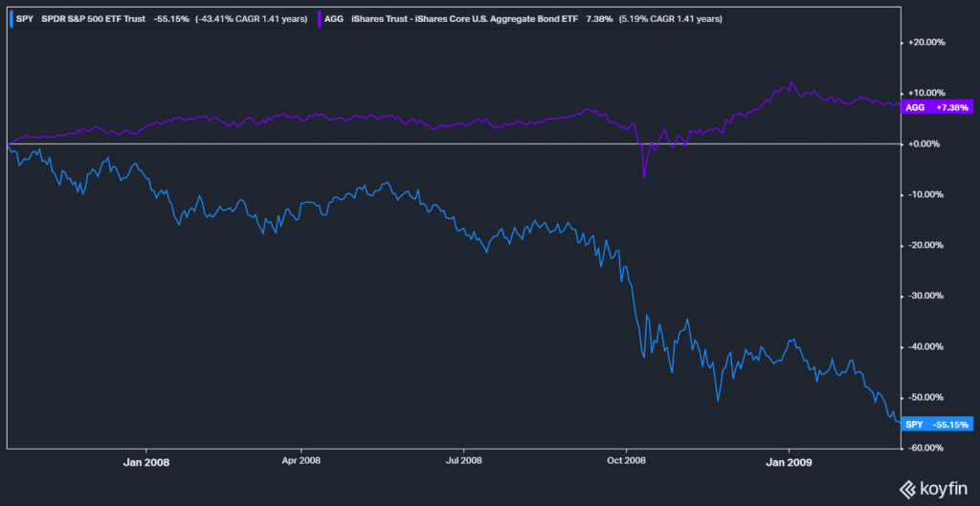Click '(5.19% CAGR 1.41 years)' text
980x506 pixels.
coord(671,19)
